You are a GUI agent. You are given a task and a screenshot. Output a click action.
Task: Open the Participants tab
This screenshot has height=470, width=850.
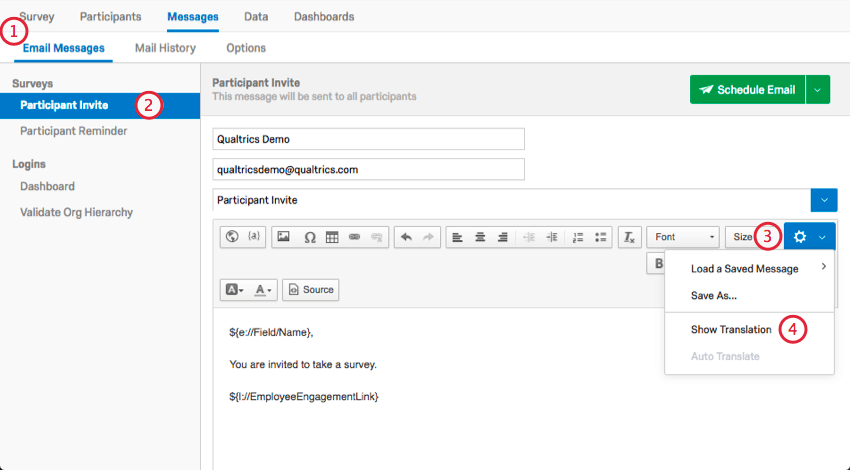point(111,17)
